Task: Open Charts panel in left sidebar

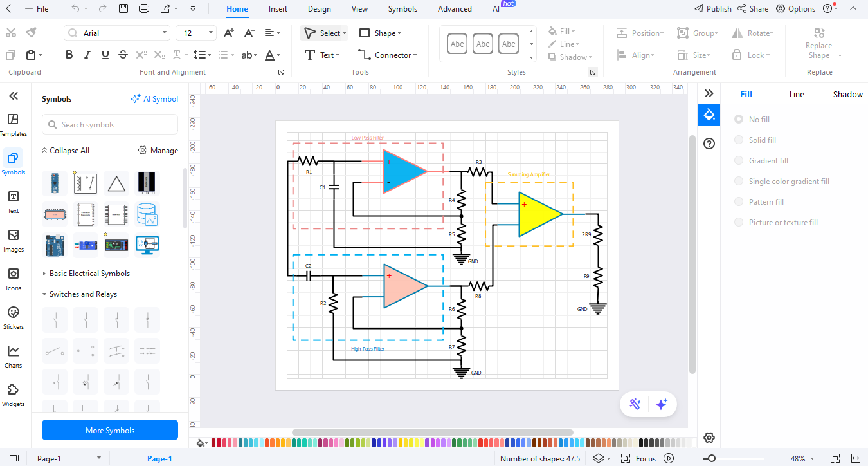Action: [x=13, y=356]
